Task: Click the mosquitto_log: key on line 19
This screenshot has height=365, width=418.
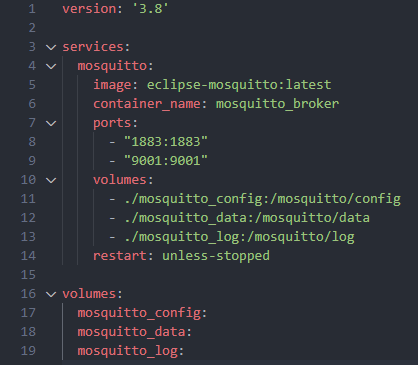Action: pyautogui.click(x=131, y=351)
